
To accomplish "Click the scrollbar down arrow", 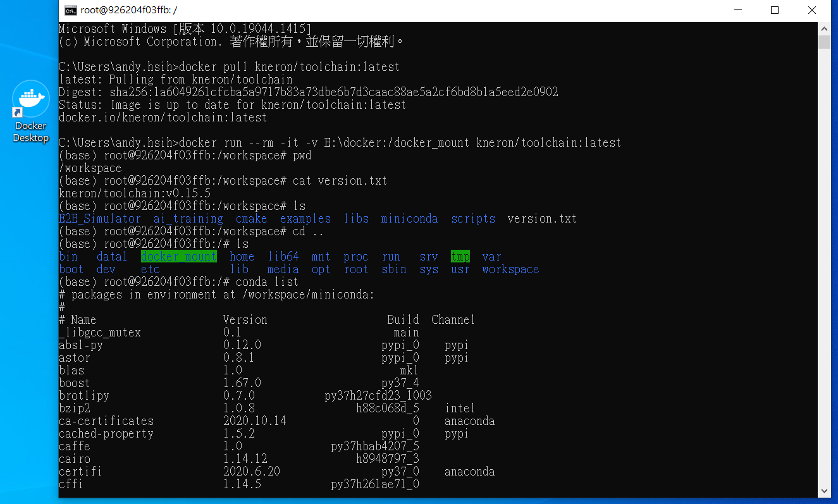I will tap(824, 491).
